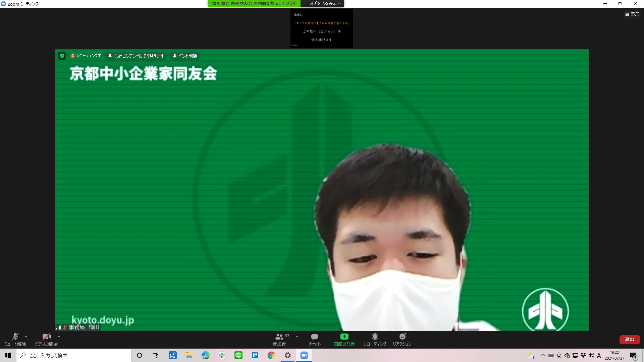
Task: Open the 参加者 participants panel
Action: point(279,339)
